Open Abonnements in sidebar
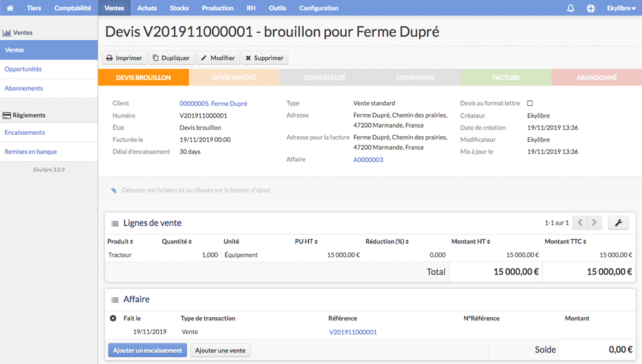The height and width of the screenshot is (364, 642). point(49,89)
